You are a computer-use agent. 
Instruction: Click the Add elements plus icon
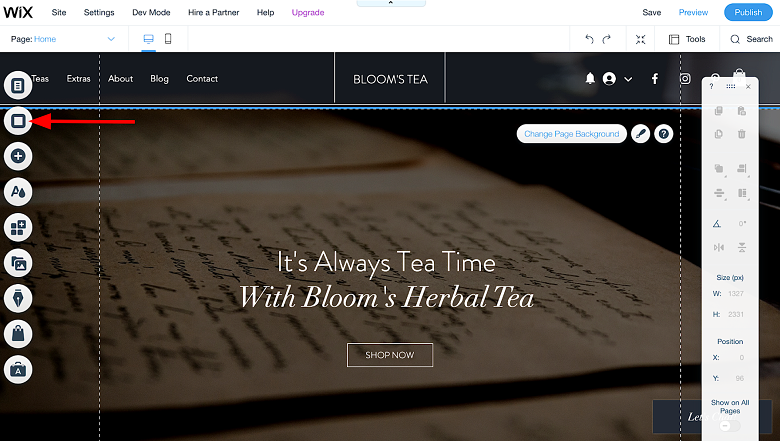pyautogui.click(x=18, y=156)
